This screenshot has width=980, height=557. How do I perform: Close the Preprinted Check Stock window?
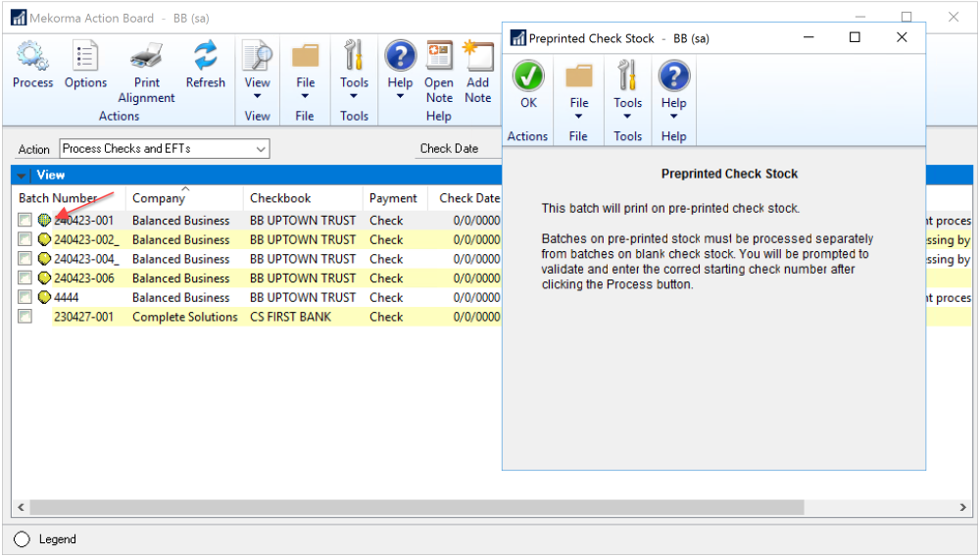pyautogui.click(x=902, y=37)
